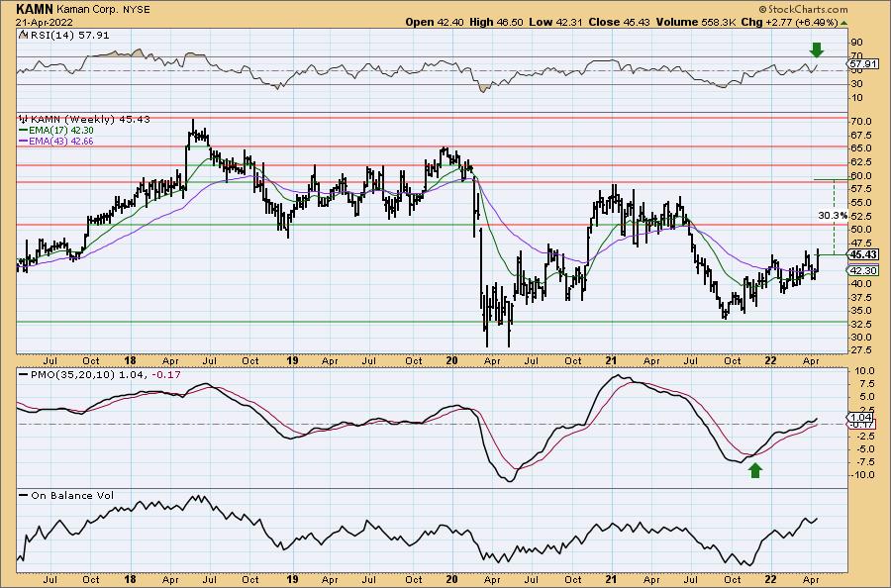Click the Kaman Corp. NYSE company name
Viewport: 891px width, 588px height.
[104, 10]
